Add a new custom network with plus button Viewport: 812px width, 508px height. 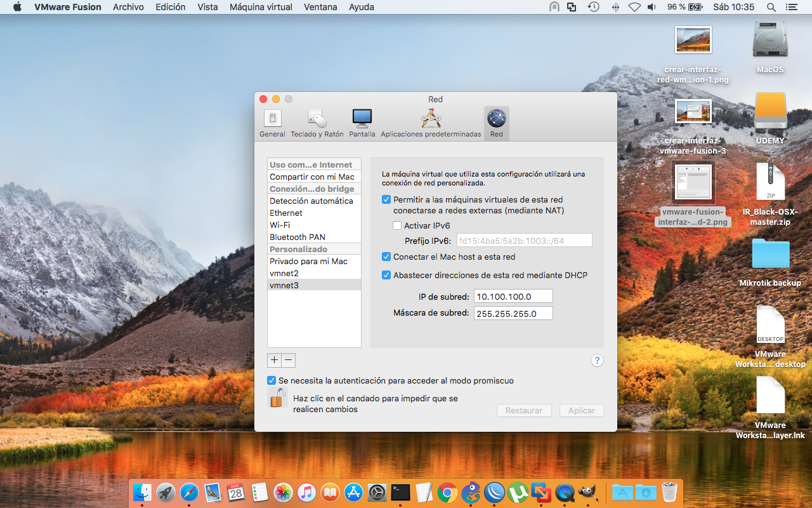pyautogui.click(x=273, y=360)
